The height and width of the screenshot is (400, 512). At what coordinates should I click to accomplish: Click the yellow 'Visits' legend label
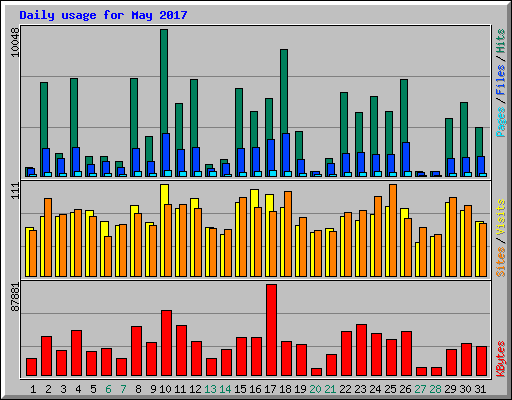coord(501,217)
